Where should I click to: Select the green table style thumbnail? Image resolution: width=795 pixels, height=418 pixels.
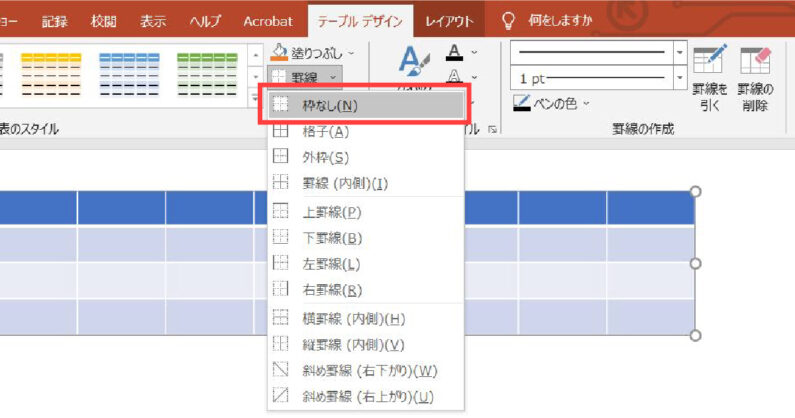(207, 75)
